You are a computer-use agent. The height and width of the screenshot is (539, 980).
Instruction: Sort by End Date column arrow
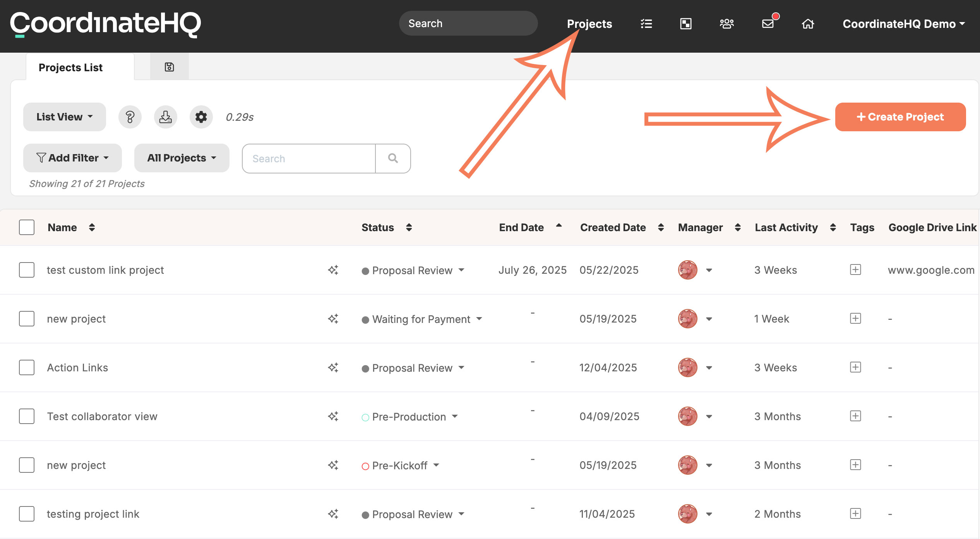tap(559, 225)
